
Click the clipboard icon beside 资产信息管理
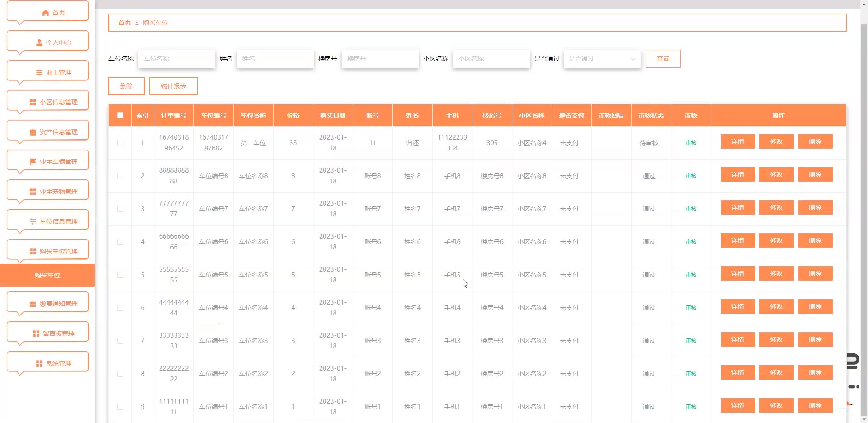(x=33, y=132)
